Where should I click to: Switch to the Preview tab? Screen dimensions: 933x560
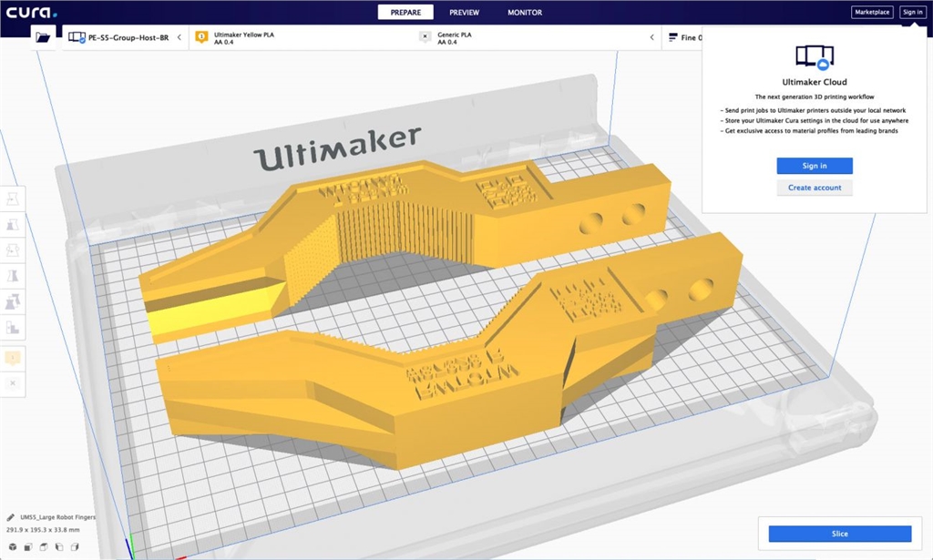[464, 13]
